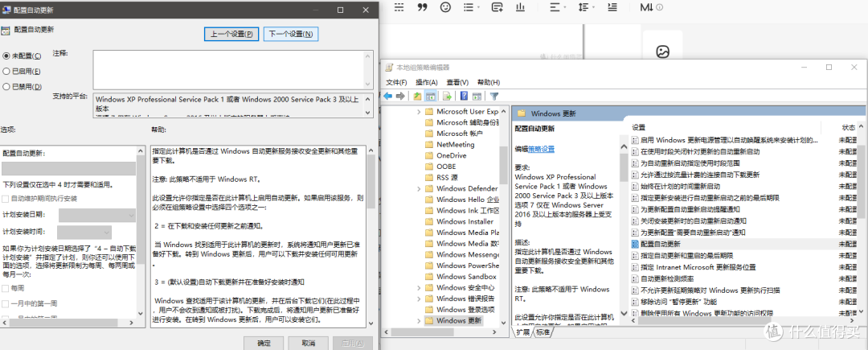The width and height of the screenshot is (868, 350).
Task: Click the add comment card icon
Action: pos(497,7)
